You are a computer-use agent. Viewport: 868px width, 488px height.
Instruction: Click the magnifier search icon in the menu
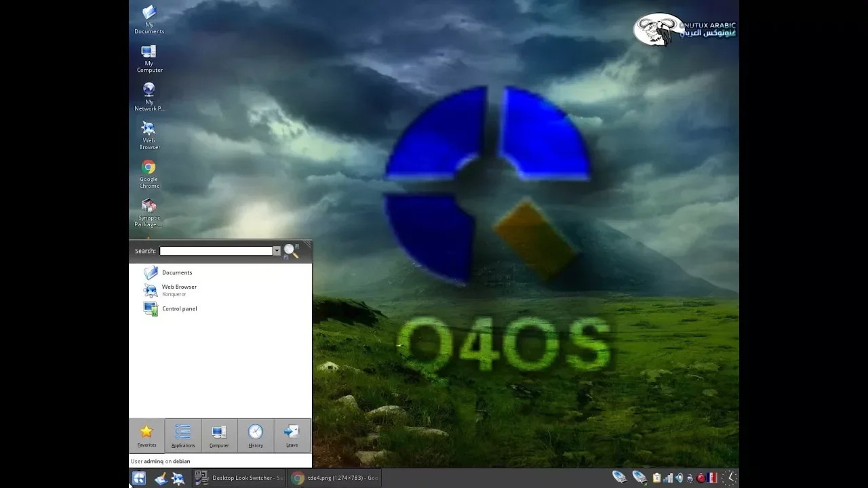point(291,251)
